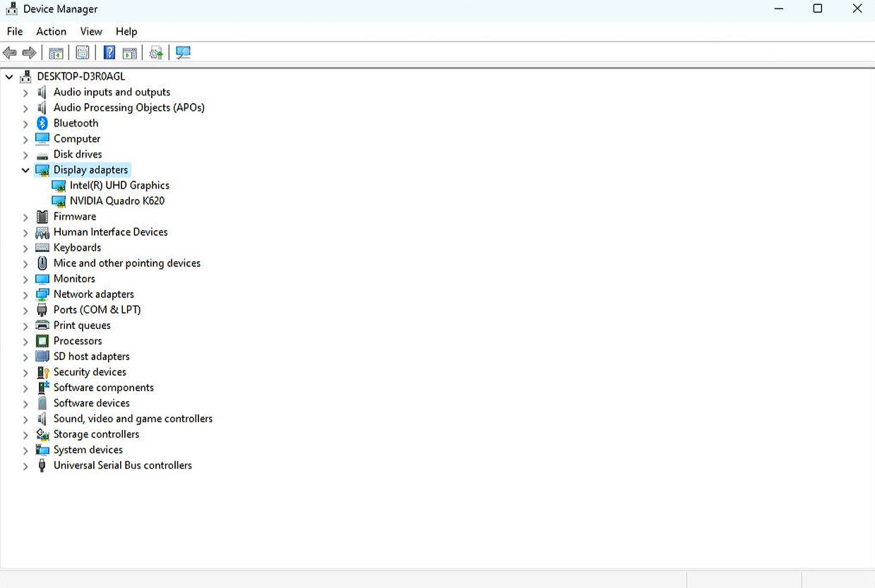Click the Sound, video and game controllers icon

(42, 419)
